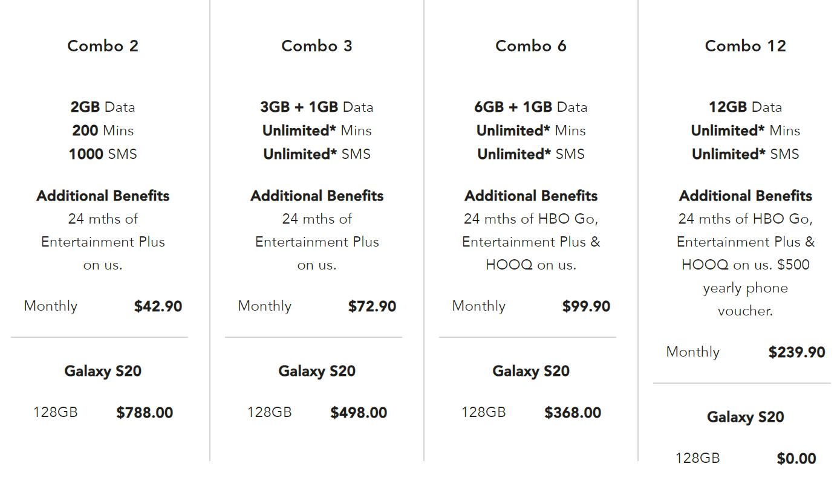The image size is (840, 504).
Task: Click 200 Mins in Combo 2
Action: tap(103, 131)
